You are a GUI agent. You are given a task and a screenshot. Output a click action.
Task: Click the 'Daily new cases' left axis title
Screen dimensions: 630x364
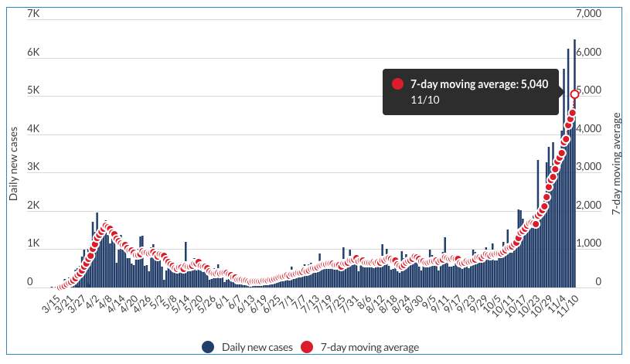[13, 164]
